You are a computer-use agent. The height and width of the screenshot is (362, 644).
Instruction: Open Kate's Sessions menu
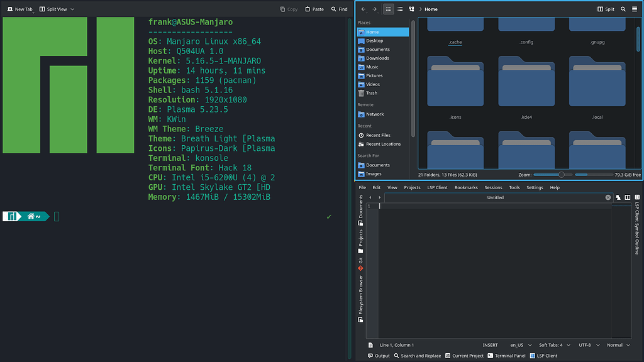[494, 187]
